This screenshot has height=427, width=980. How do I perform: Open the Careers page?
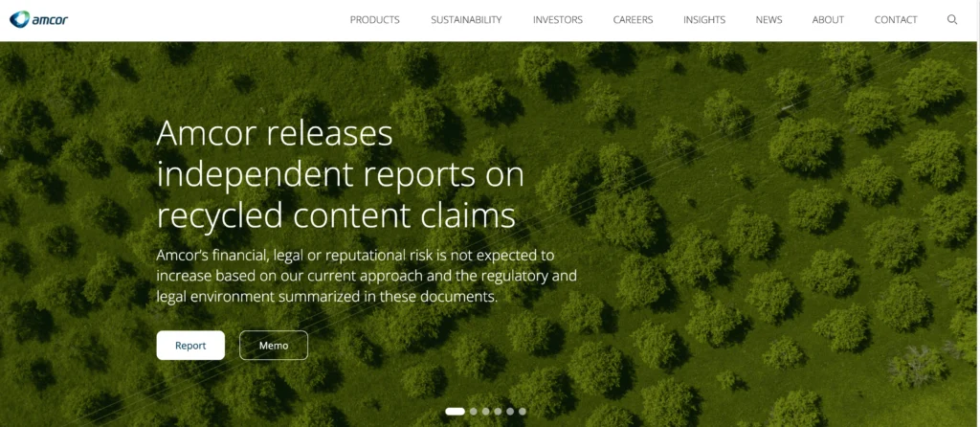click(x=633, y=19)
